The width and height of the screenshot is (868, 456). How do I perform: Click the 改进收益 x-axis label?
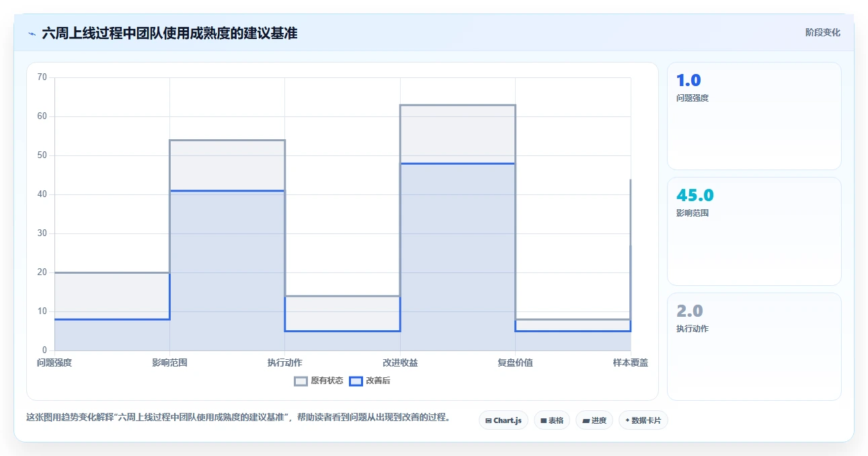click(x=400, y=363)
